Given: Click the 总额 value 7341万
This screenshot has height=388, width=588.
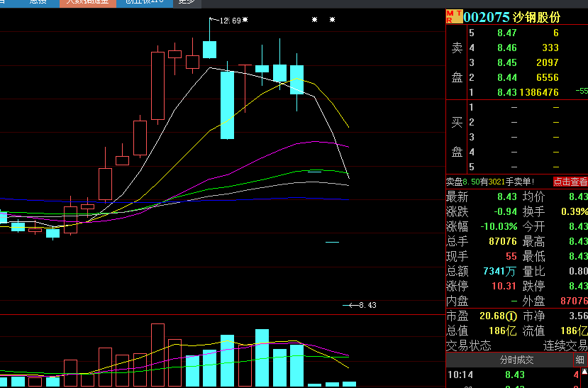Looking at the screenshot, I should tap(499, 271).
